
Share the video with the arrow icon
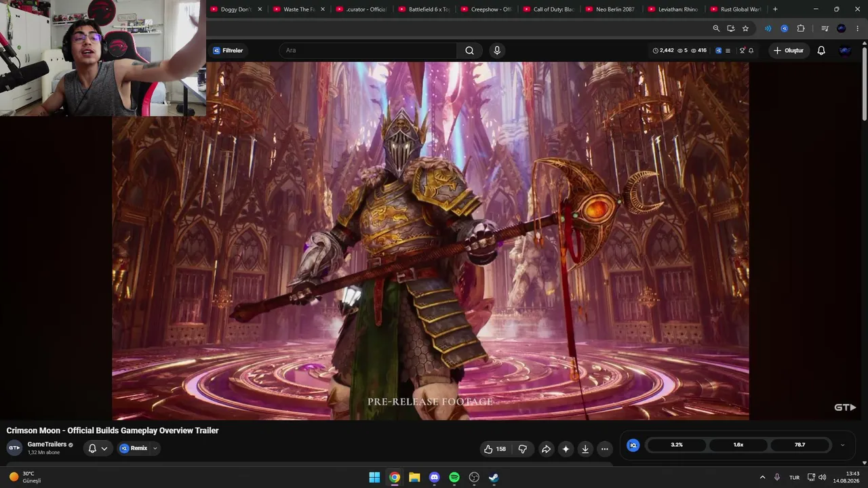pyautogui.click(x=546, y=449)
